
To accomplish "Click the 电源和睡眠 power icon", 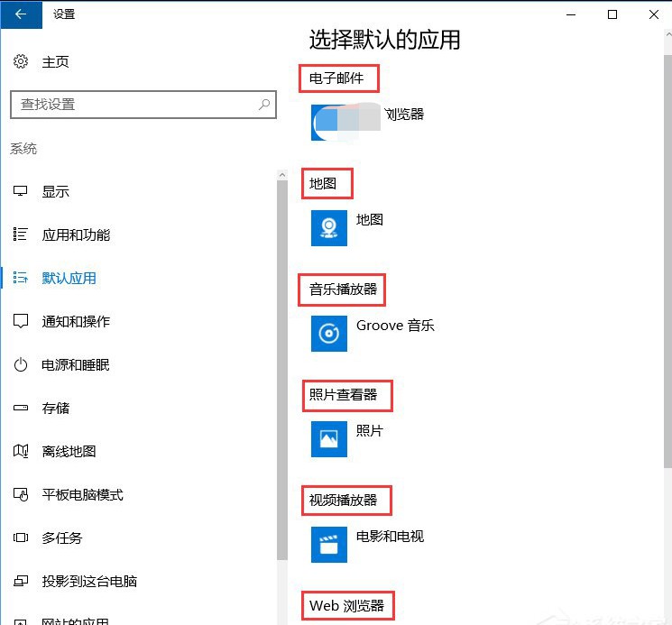I will tap(21, 365).
